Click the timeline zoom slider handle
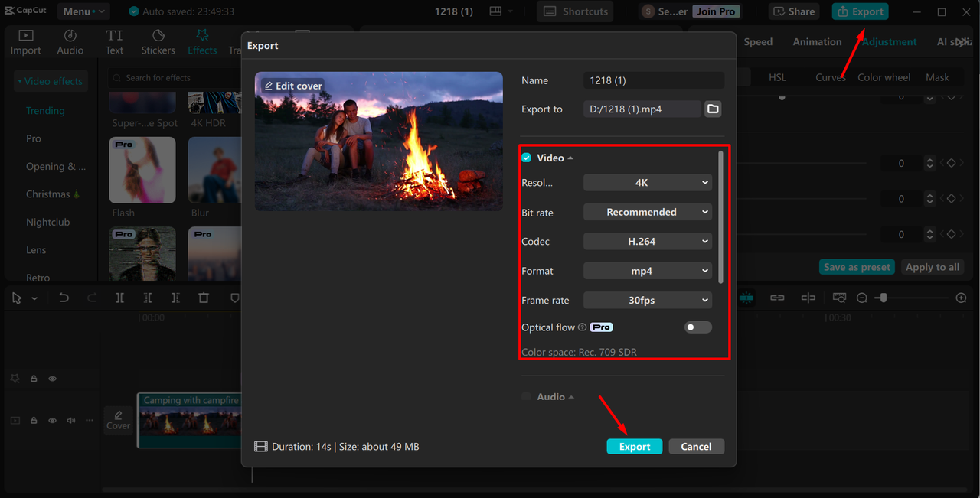980x498 pixels. coord(882,298)
